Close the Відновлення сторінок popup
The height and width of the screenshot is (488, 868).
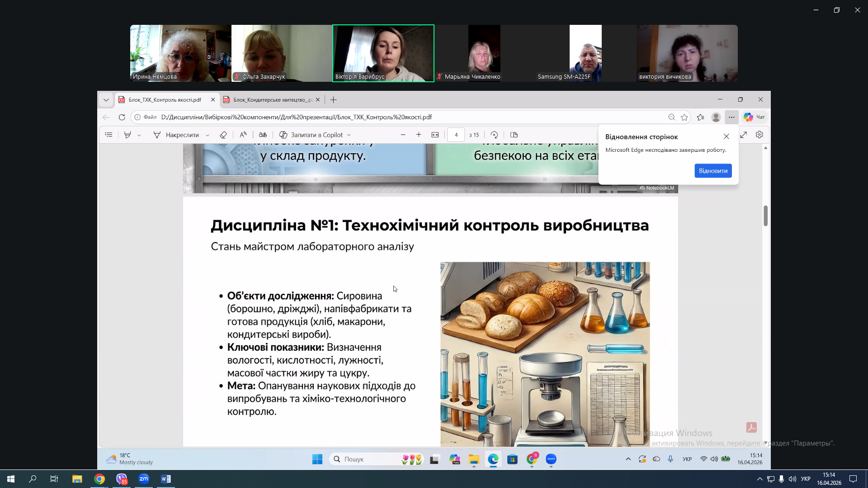[x=726, y=136]
